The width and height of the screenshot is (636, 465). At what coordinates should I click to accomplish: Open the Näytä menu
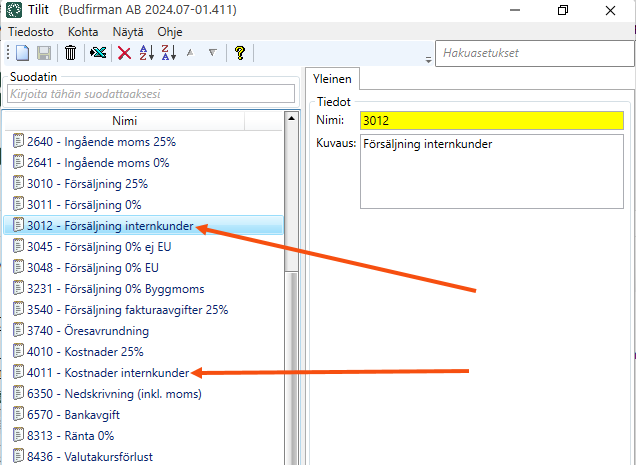click(x=129, y=31)
